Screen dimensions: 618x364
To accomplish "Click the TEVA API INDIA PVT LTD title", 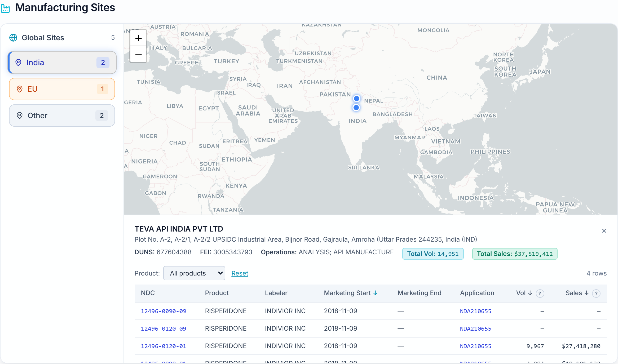I will (179, 229).
